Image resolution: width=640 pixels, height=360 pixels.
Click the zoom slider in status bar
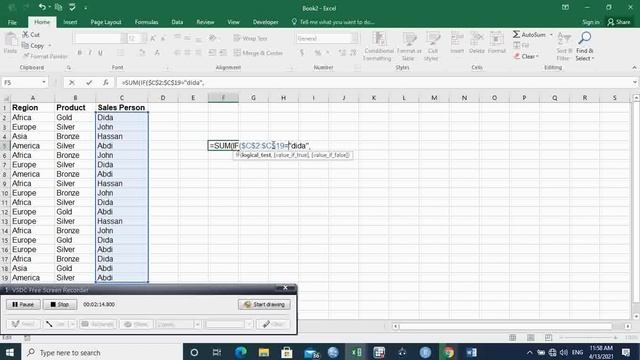click(589, 338)
